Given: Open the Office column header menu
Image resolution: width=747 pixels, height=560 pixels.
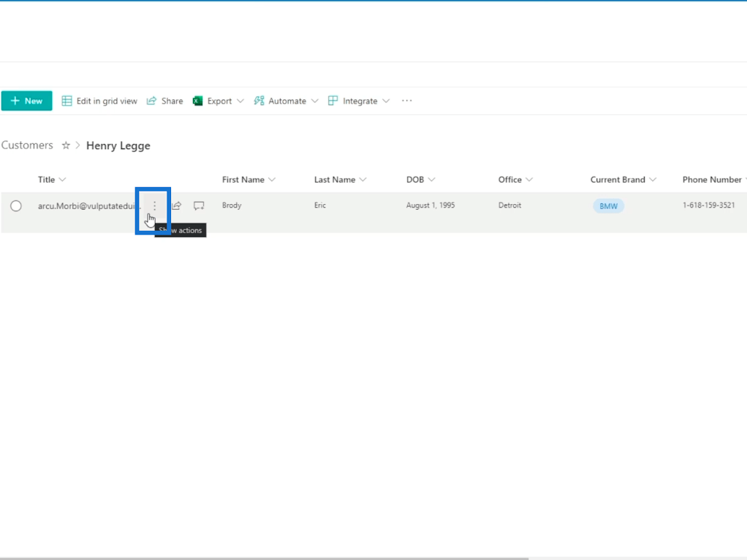Looking at the screenshot, I should (515, 180).
